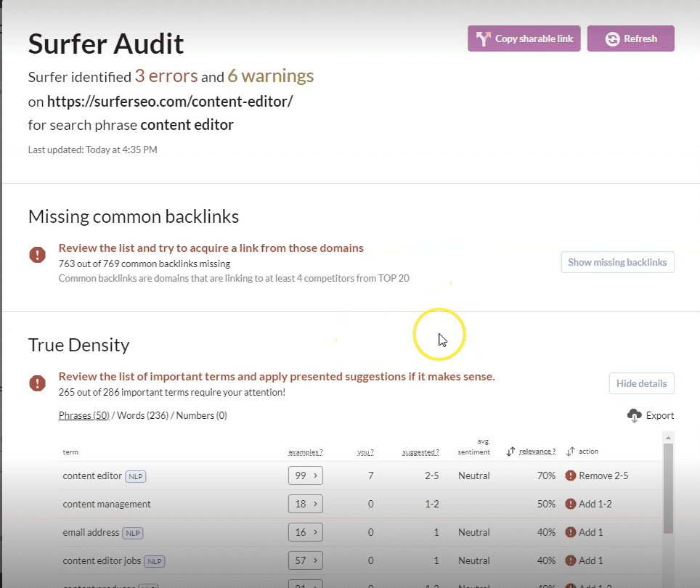Click the NLP badge on content editor jobs
Image resolution: width=700 pixels, height=588 pixels.
[x=155, y=561]
